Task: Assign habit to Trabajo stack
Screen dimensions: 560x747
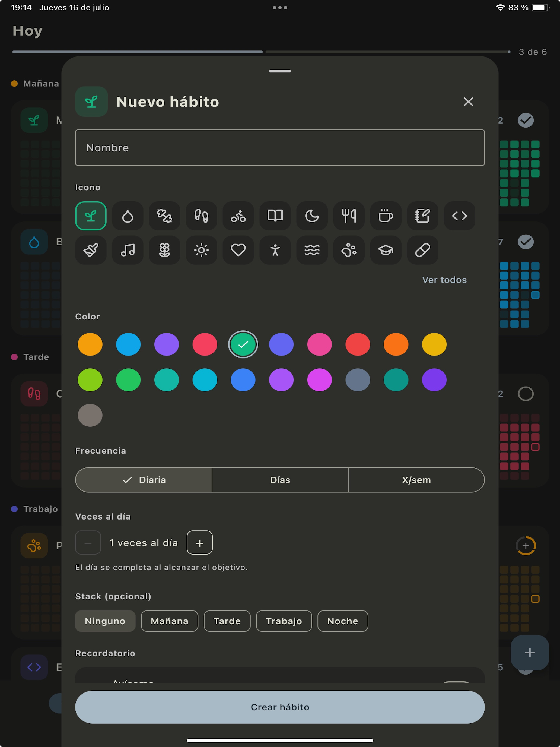Action: click(284, 621)
